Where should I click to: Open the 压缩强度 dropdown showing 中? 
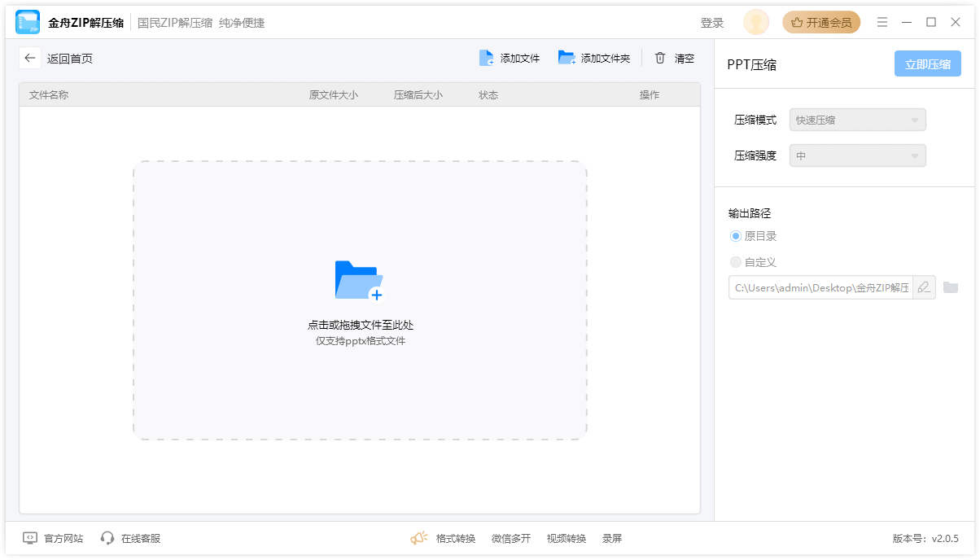click(x=858, y=155)
